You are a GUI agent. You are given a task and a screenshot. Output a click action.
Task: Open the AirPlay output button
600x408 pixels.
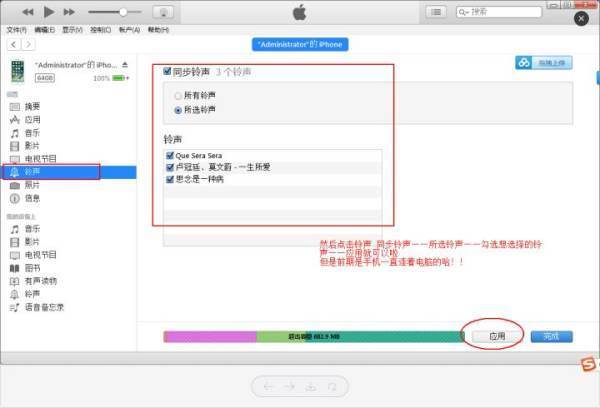click(166, 12)
